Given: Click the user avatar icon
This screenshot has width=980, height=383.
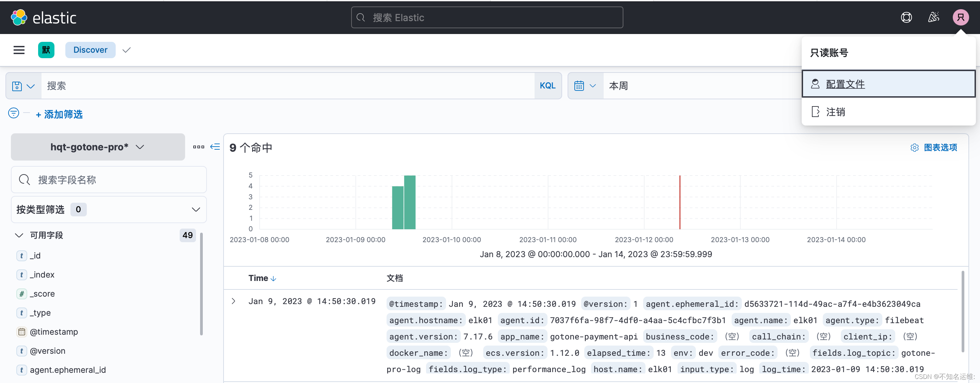Looking at the screenshot, I should (960, 17).
